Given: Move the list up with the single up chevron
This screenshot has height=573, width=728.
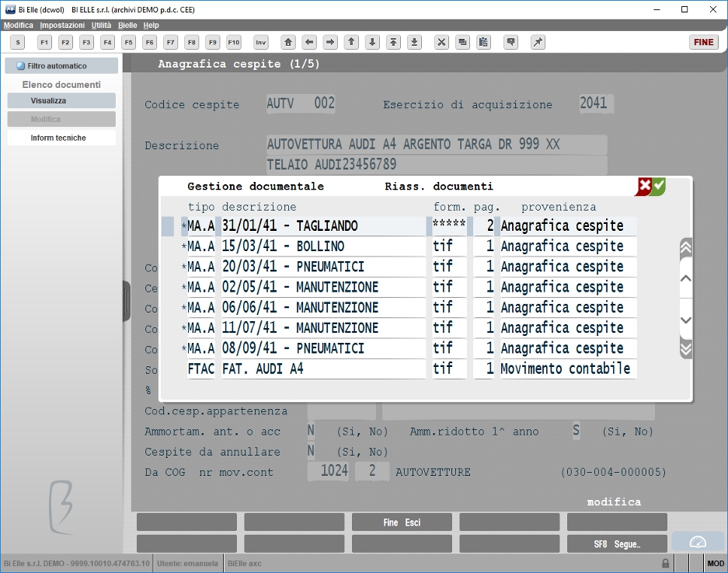Looking at the screenshot, I should [686, 278].
